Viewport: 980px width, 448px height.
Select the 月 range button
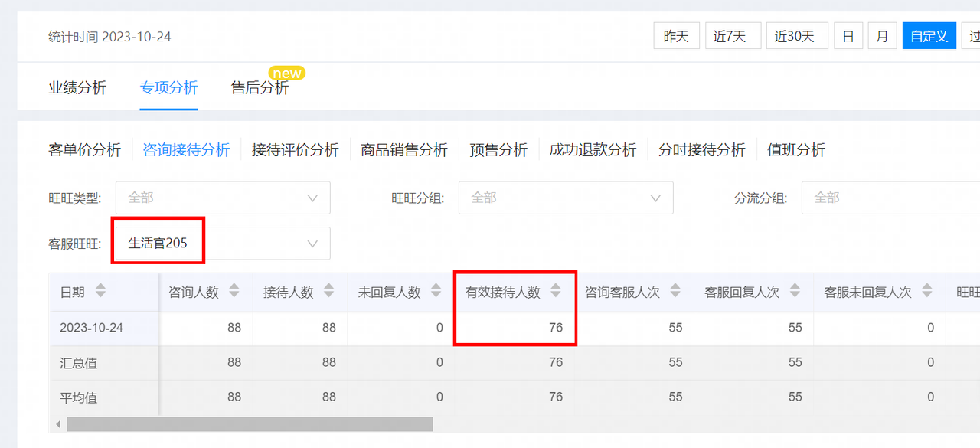[x=882, y=36]
